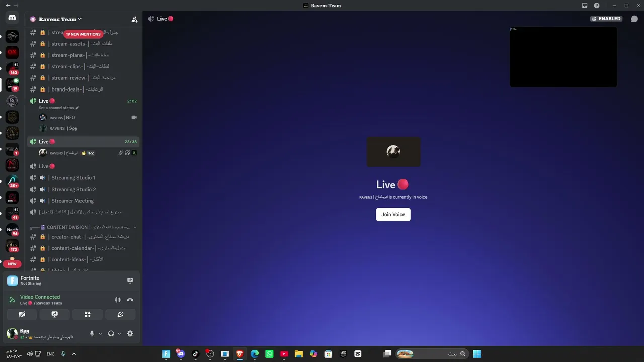Show hidden icons in the system tray

[x=74, y=354]
